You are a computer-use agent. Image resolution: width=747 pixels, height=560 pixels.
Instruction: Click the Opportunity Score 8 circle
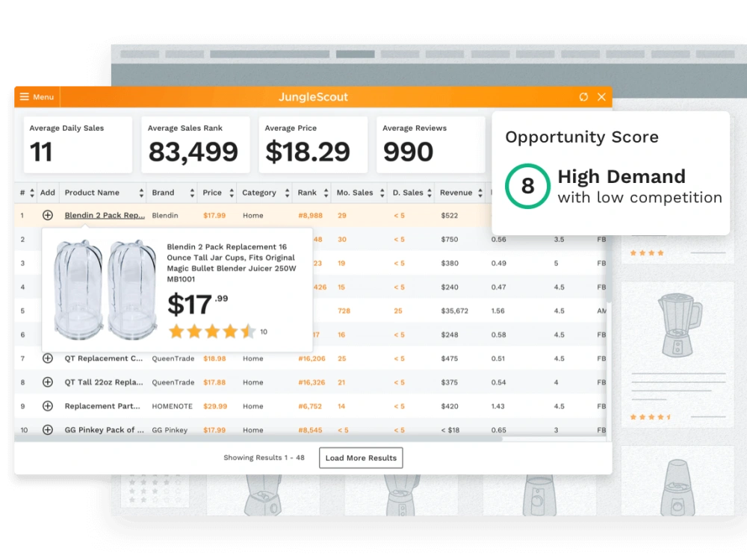point(527,186)
